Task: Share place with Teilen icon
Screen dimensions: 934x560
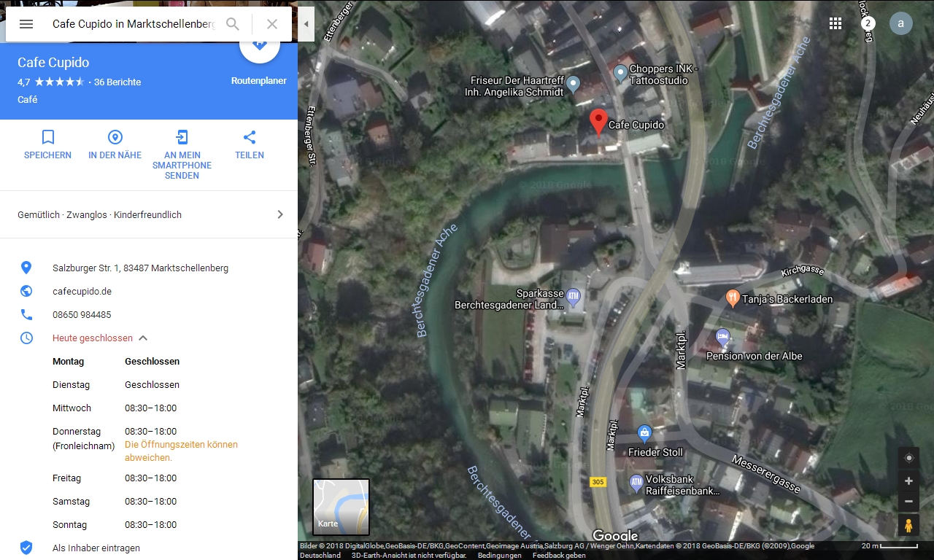Action: (250, 137)
